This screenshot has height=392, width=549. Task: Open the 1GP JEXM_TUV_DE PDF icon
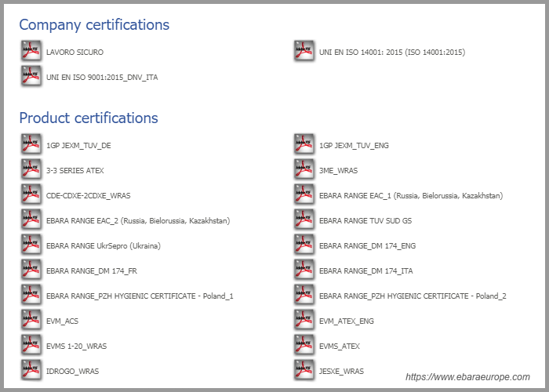click(x=31, y=144)
